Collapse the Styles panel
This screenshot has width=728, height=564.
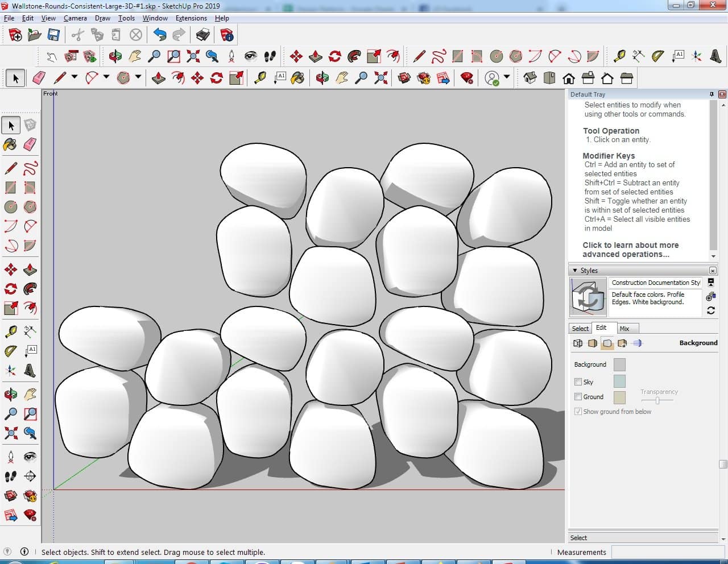pyautogui.click(x=575, y=271)
